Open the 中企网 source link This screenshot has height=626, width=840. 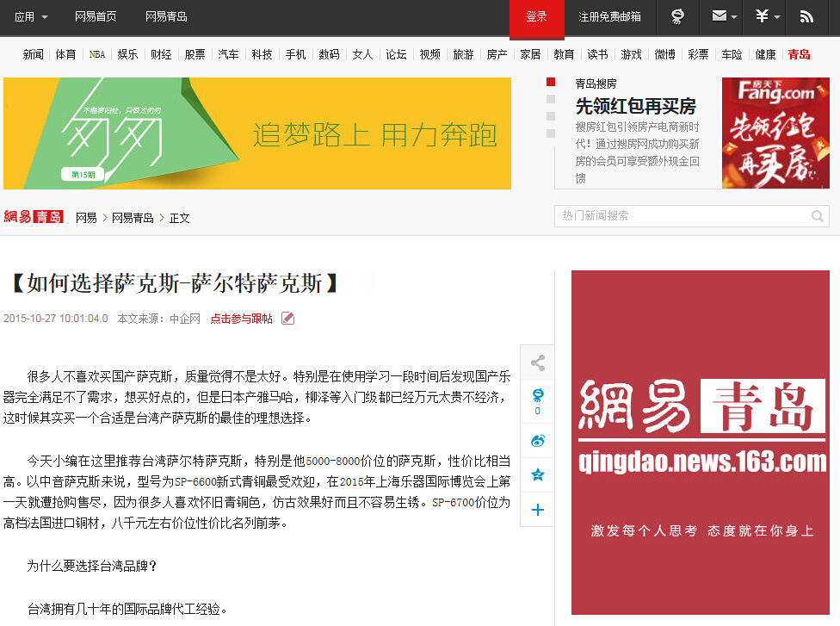pos(185,319)
